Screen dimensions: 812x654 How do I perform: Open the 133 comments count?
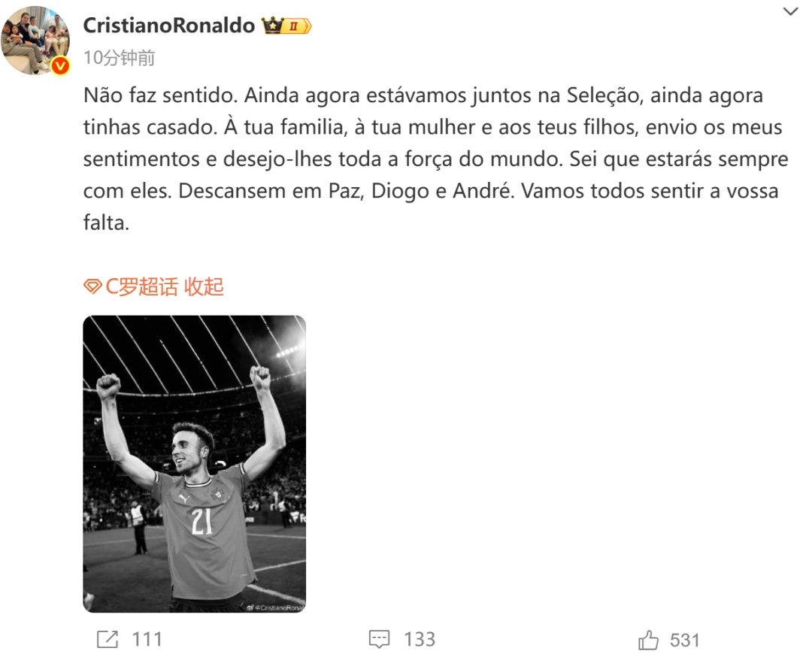pos(420,640)
